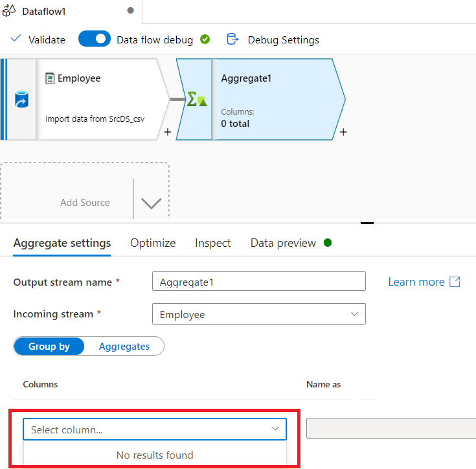Image resolution: width=476 pixels, height=469 pixels.
Task: Click the 'No results found' text
Action: point(155,455)
